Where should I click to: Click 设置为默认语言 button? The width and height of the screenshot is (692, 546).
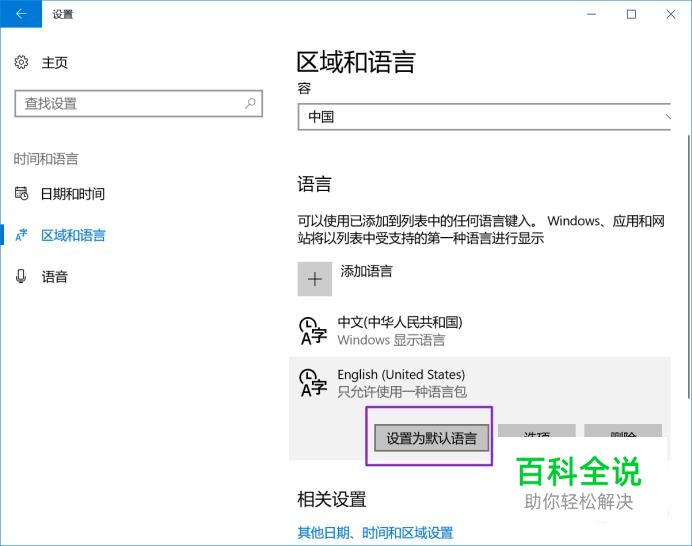pos(432,438)
